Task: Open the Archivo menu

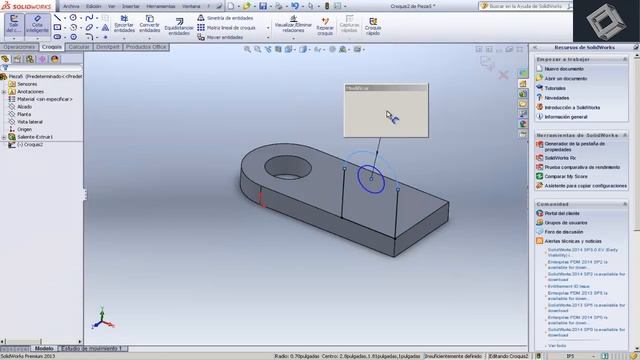Action: (x=71, y=6)
